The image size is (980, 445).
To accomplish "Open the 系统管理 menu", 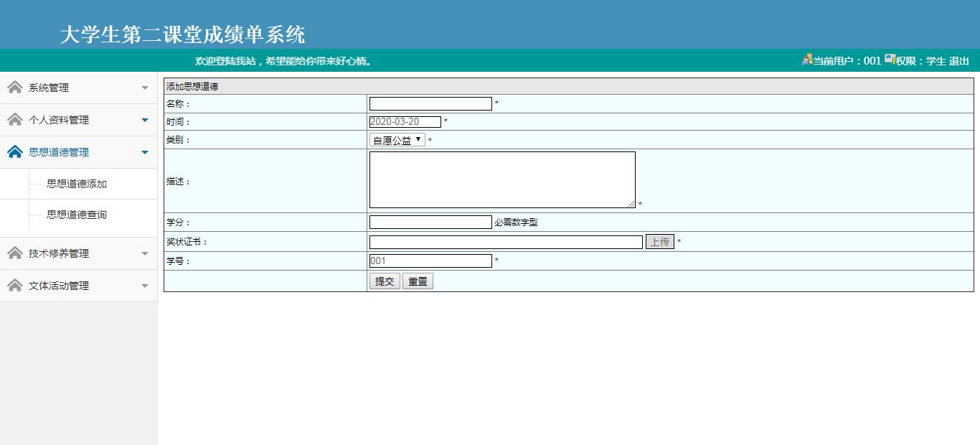I will [78, 88].
